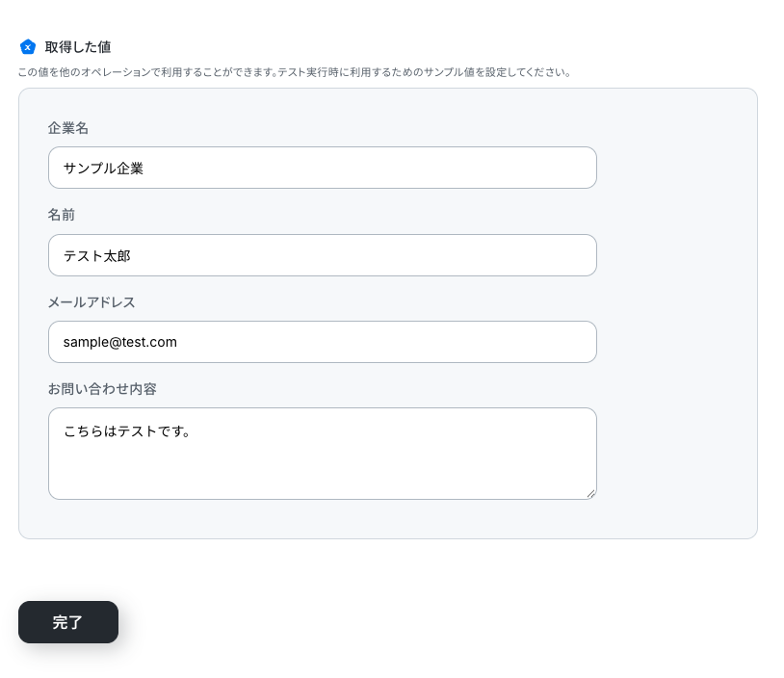Click the 名前 field label

pyautogui.click(x=62, y=215)
